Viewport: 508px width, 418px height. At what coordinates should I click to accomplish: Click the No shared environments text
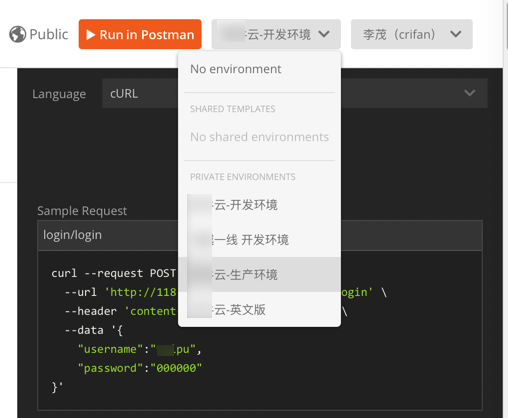[x=259, y=137]
